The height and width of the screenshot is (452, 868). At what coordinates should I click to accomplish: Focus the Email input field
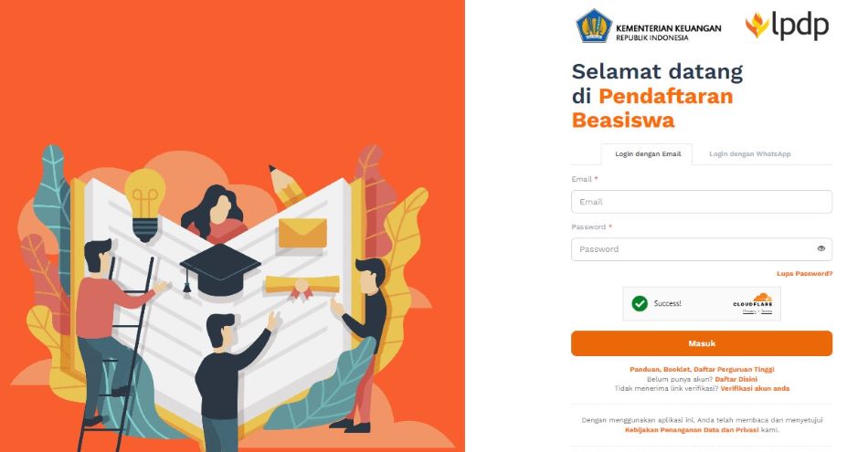coord(702,202)
